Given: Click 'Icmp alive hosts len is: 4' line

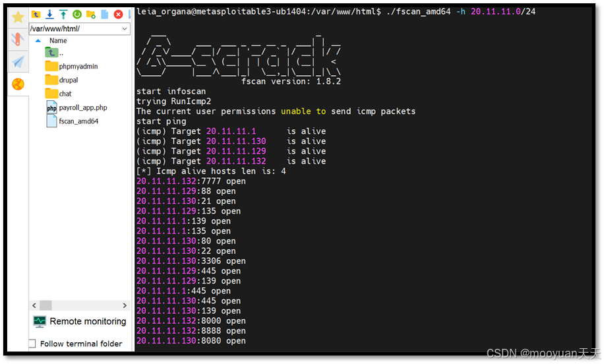Looking at the screenshot, I should (x=211, y=171).
